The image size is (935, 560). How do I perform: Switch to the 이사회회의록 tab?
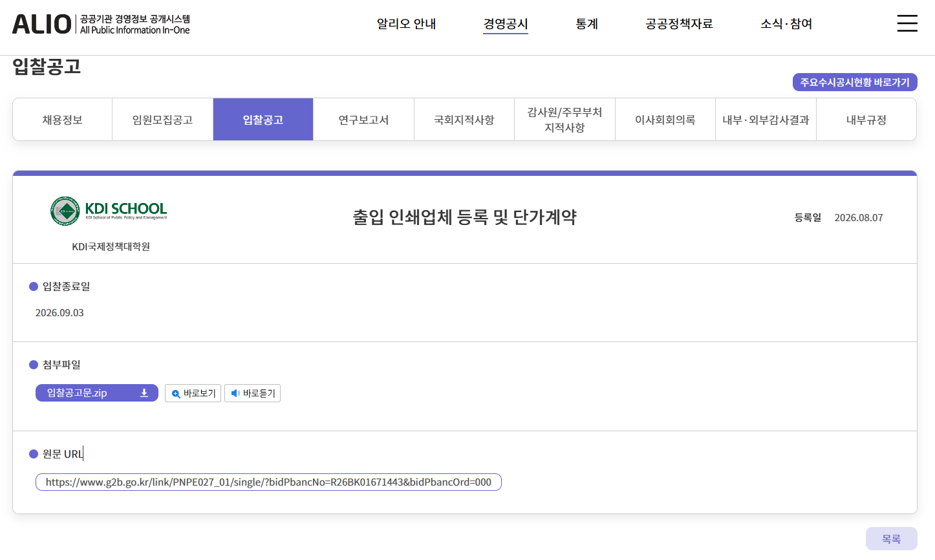pos(665,120)
